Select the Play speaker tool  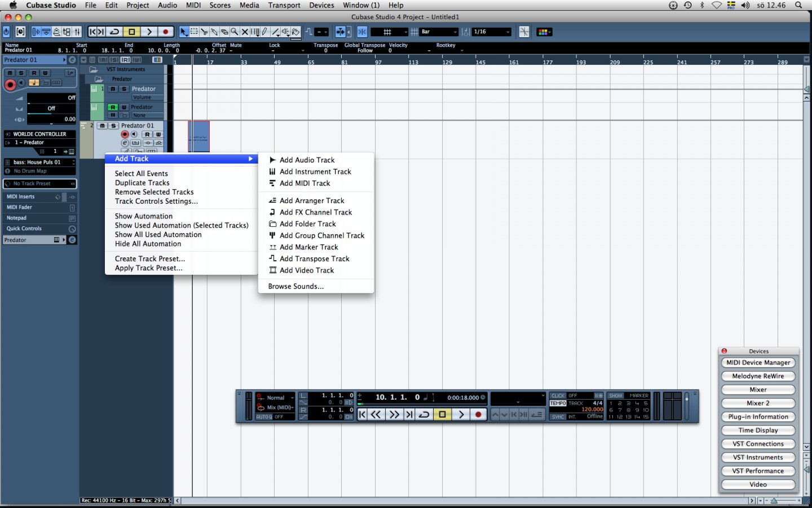pyautogui.click(x=285, y=32)
